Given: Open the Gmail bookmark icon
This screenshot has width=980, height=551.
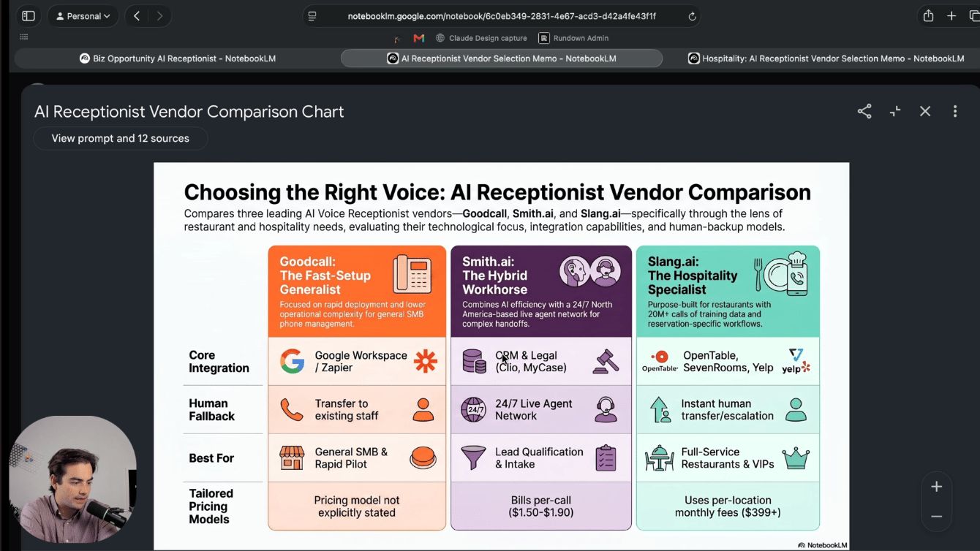Looking at the screenshot, I should click(419, 38).
